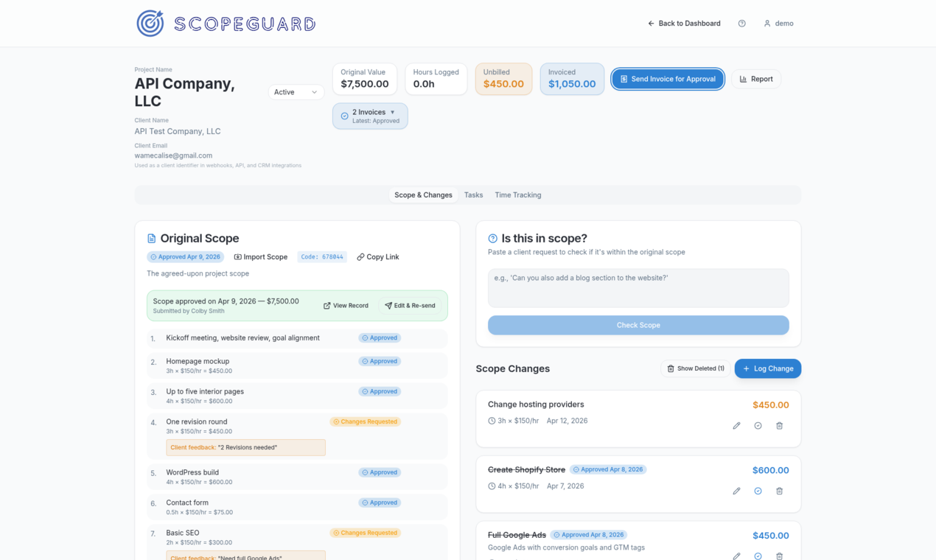The width and height of the screenshot is (936, 560).
Task: Click the API Test Company, LLC client name
Action: [x=178, y=131]
